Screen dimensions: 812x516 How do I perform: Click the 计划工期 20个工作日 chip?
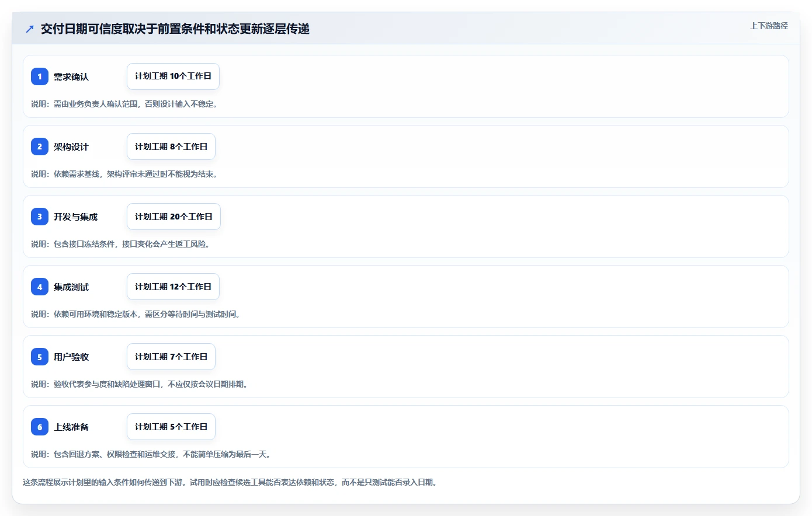(173, 217)
